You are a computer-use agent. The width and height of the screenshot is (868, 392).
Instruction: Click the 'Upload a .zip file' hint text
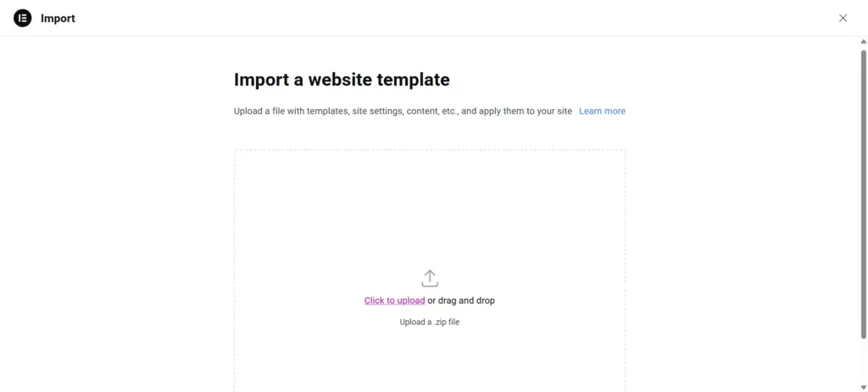[x=430, y=322]
